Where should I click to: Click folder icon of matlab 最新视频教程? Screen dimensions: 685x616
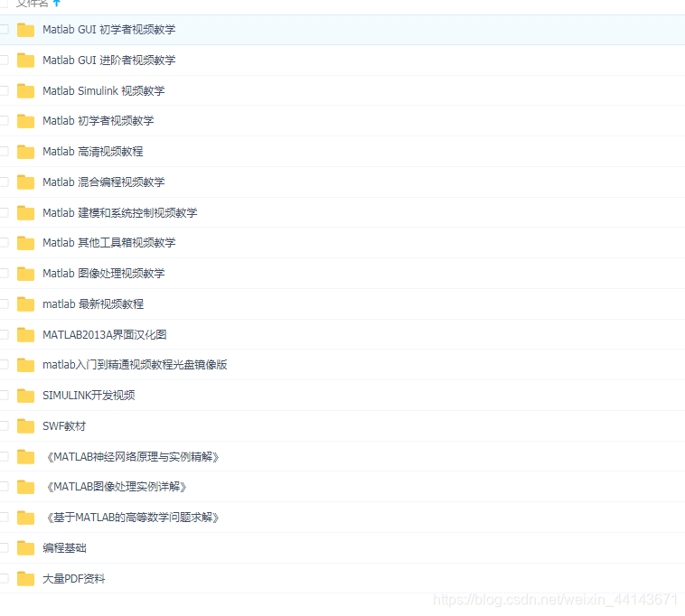tap(26, 303)
